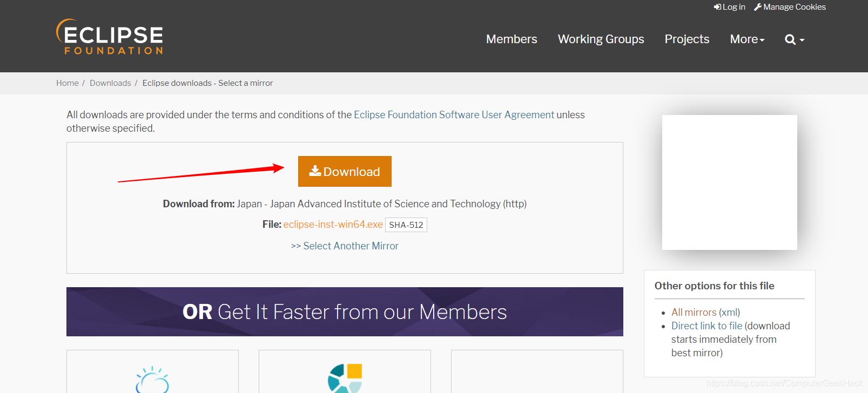868x393 pixels.
Task: Go to Home breadcrumb
Action: pos(68,83)
